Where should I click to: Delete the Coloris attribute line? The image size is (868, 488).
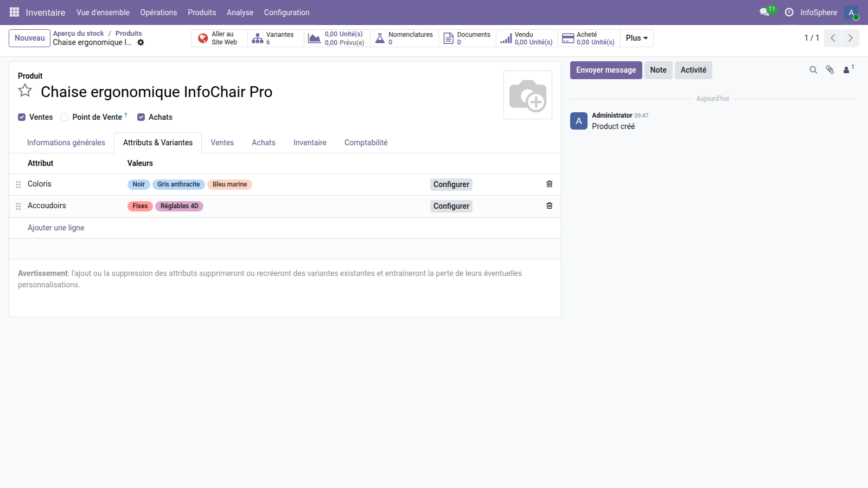click(549, 184)
